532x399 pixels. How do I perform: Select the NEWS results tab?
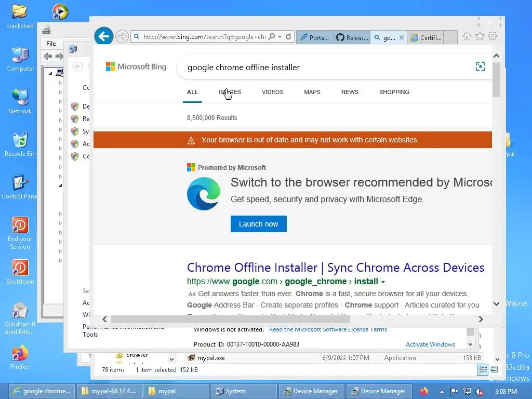[350, 92]
